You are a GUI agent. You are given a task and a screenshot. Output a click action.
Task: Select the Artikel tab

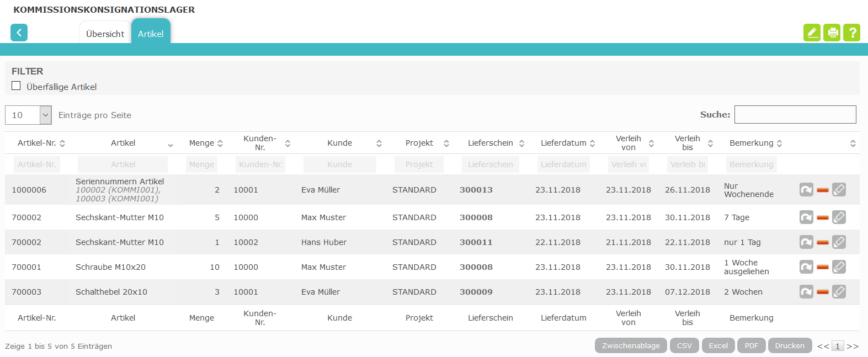click(x=151, y=34)
